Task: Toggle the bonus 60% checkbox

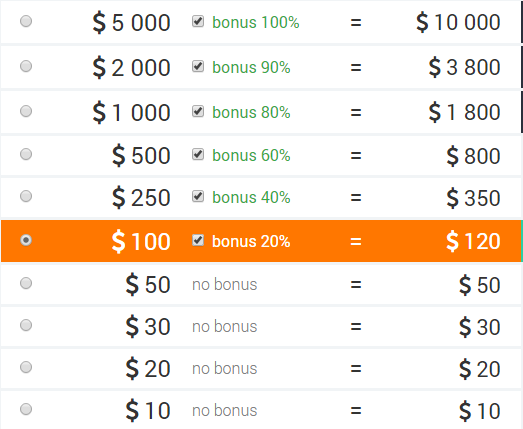Action: (198, 154)
